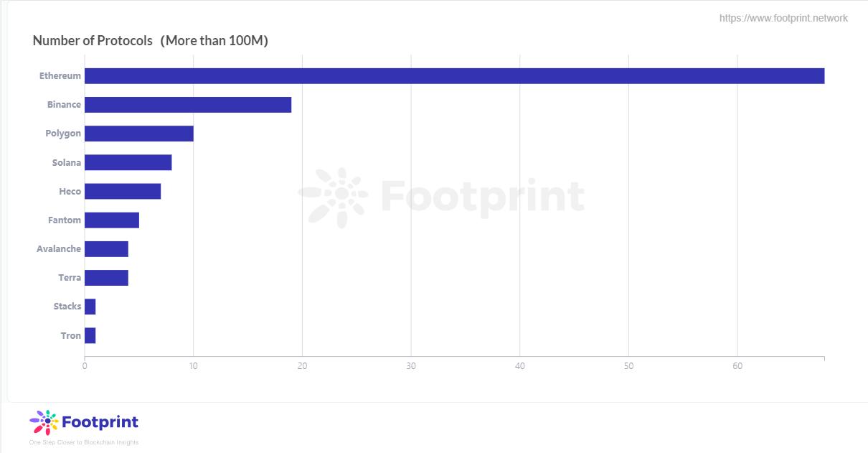Select the Solana bar
This screenshot has height=453, width=868.
click(x=128, y=162)
